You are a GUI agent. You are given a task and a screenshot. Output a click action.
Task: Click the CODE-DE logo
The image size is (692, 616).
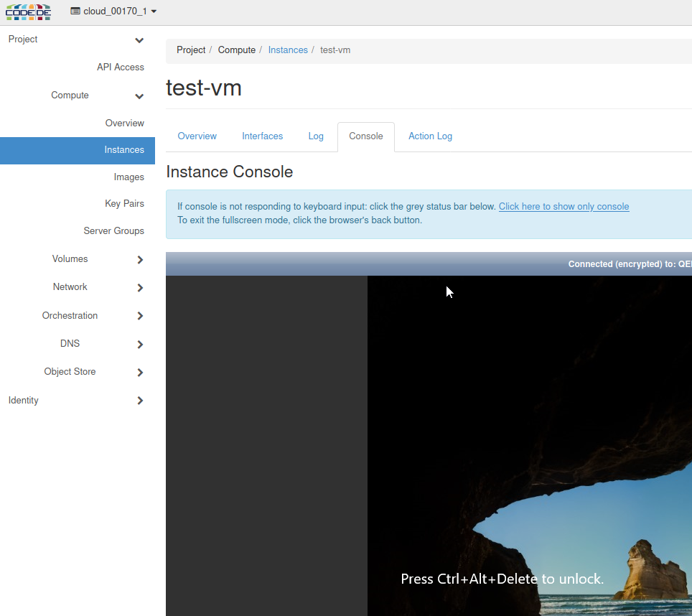click(28, 12)
